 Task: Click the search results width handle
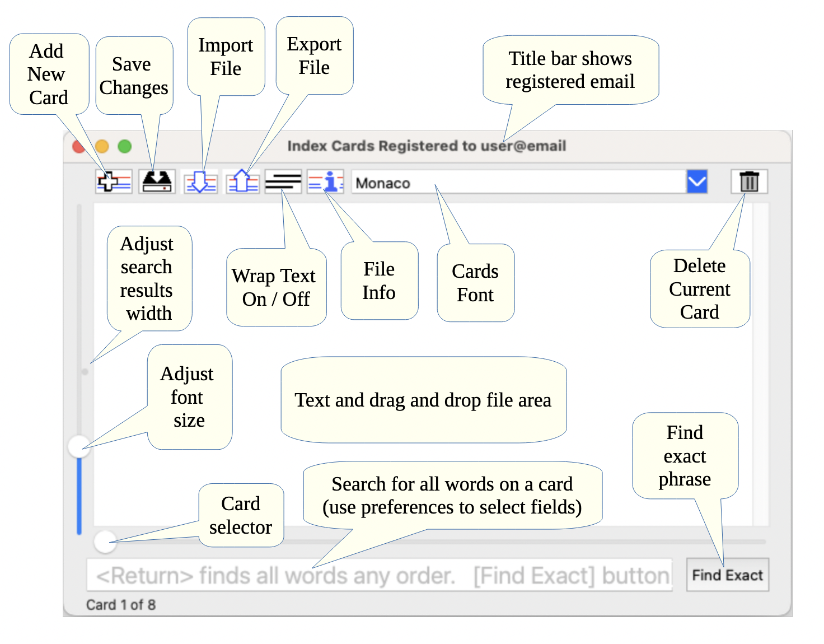pyautogui.click(x=85, y=371)
